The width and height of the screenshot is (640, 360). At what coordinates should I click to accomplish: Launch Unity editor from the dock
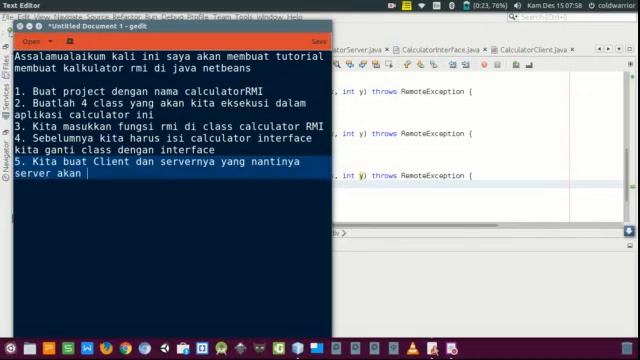(x=164, y=348)
